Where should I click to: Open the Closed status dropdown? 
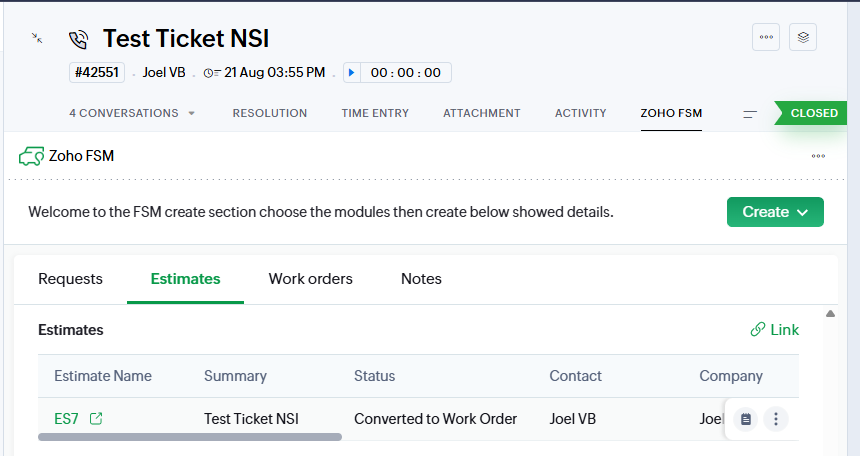[815, 113]
